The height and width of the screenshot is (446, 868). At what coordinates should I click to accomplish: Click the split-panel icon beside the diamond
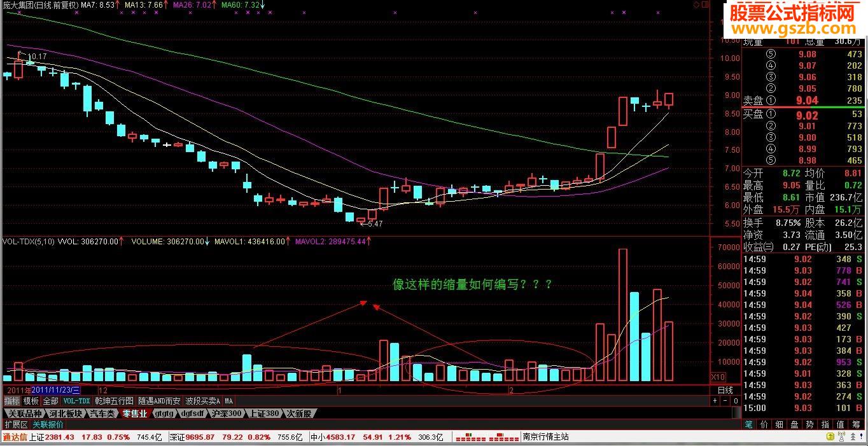[x=705, y=4]
